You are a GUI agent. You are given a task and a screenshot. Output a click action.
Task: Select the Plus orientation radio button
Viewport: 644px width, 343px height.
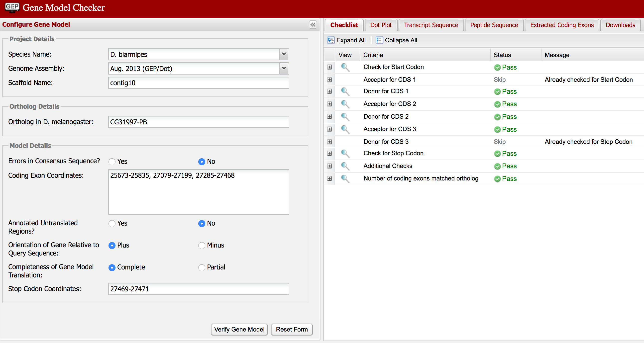111,245
